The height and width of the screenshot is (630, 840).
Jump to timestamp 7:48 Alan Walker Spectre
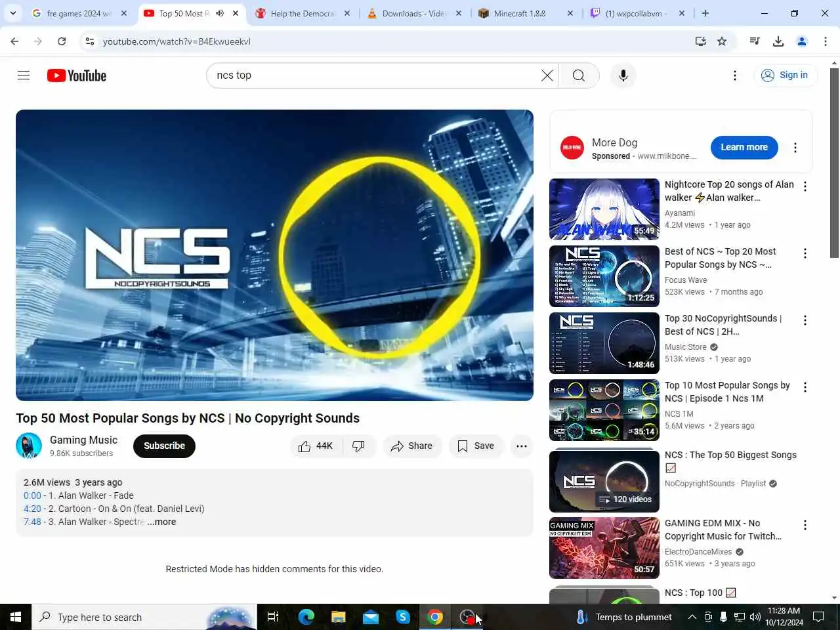pos(32,522)
